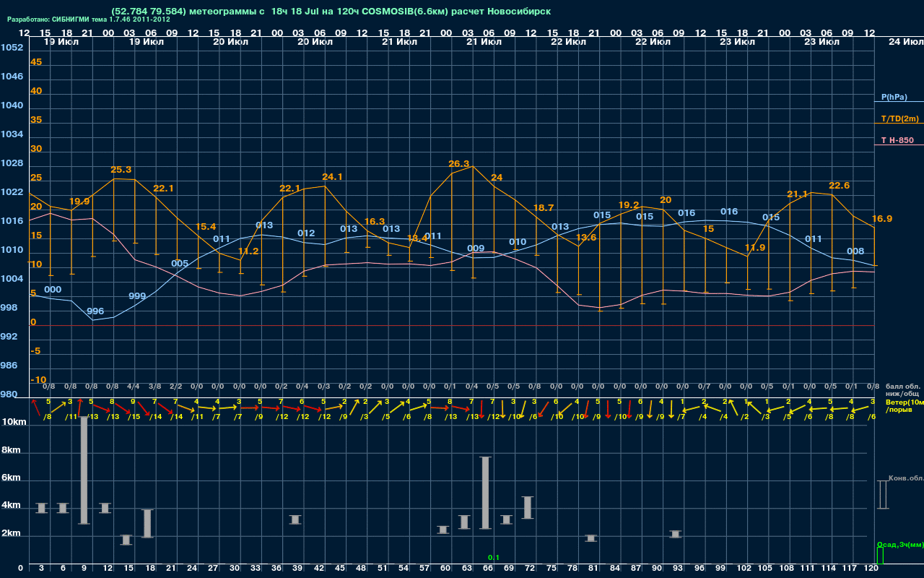Select the gray cloud bar at hour 66

coord(486,493)
